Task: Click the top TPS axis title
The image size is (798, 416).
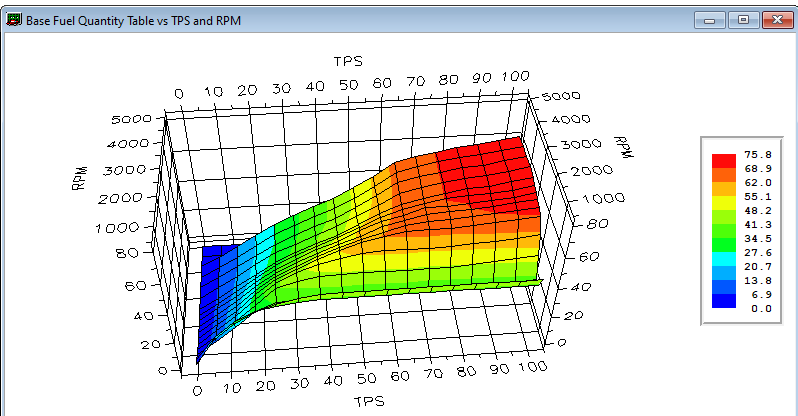Action: point(348,61)
